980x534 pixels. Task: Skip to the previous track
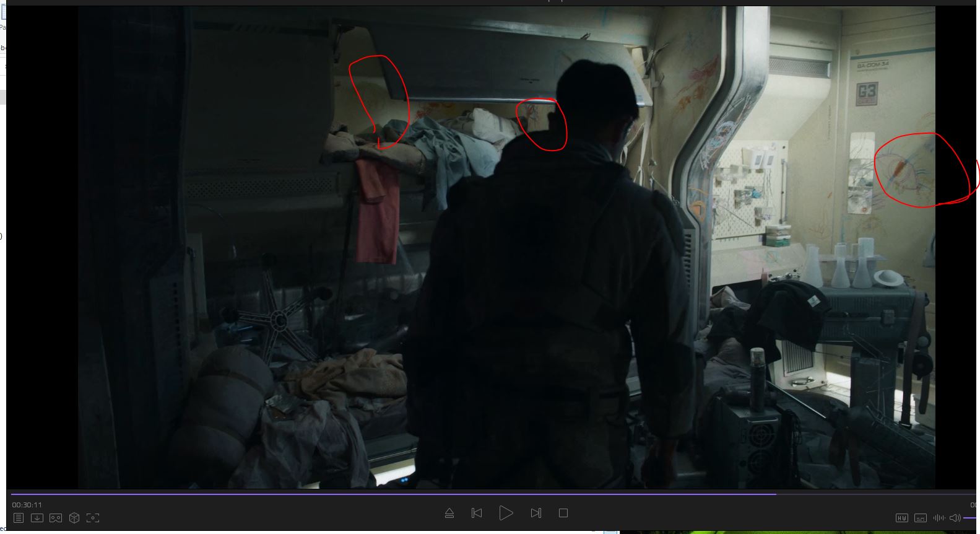477,513
